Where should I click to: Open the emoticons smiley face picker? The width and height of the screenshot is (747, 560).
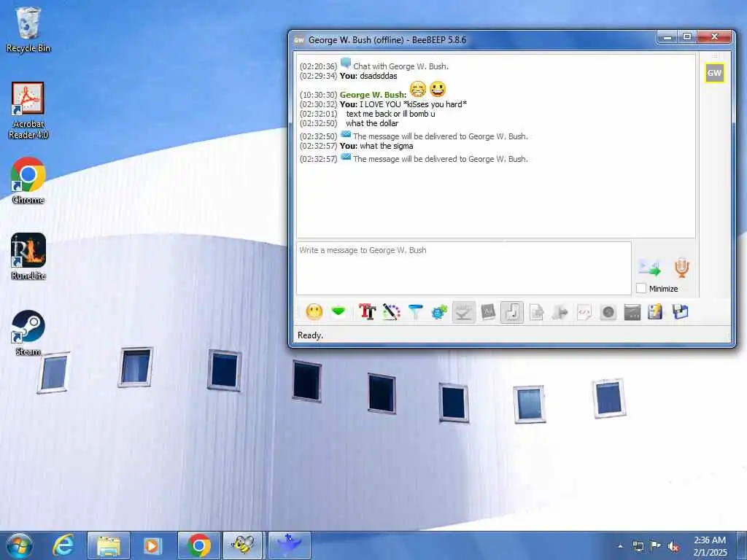[314, 312]
